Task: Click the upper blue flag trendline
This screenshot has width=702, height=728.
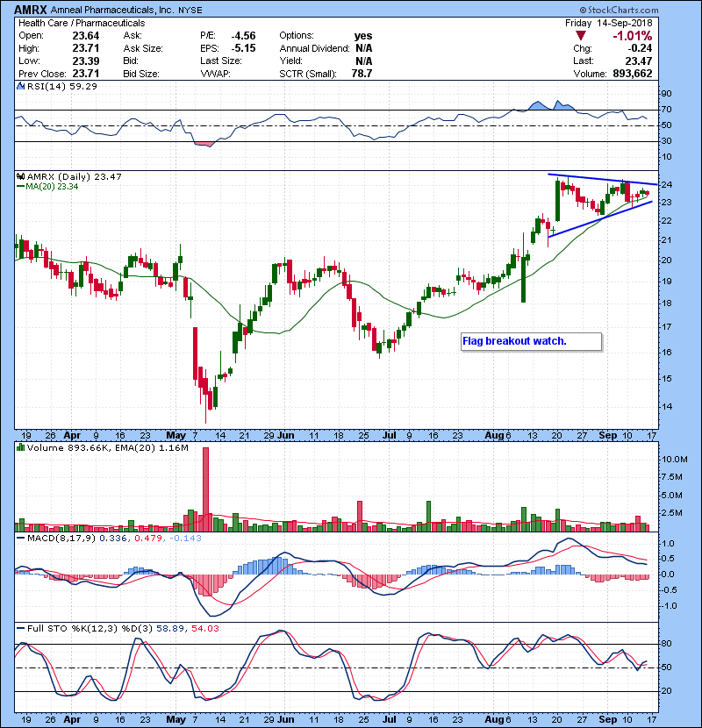Action: pos(603,179)
